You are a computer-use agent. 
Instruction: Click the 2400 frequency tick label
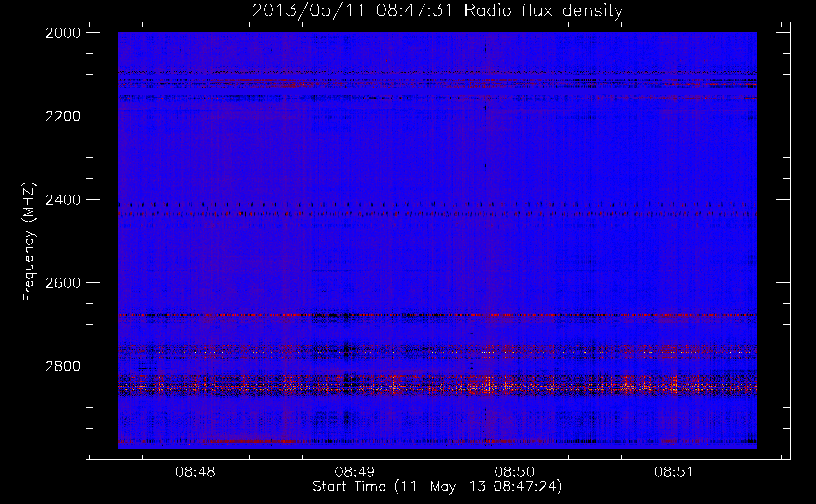coord(63,200)
